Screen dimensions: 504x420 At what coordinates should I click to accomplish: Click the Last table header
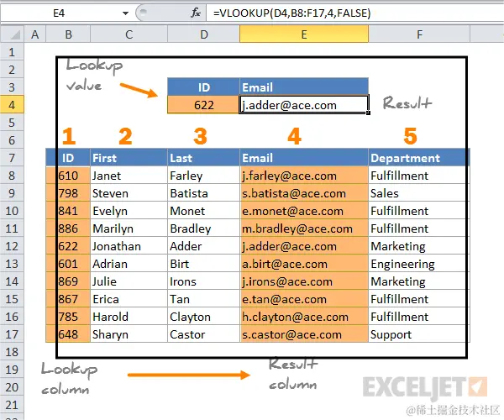(203, 158)
